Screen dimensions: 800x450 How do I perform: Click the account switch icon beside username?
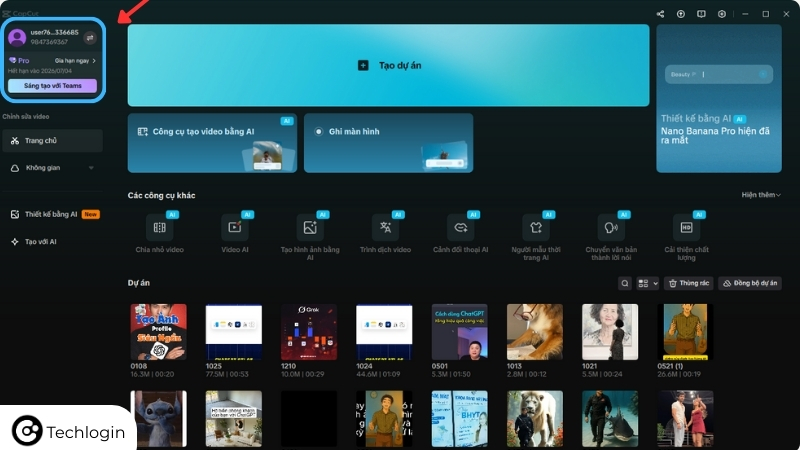[x=89, y=37]
